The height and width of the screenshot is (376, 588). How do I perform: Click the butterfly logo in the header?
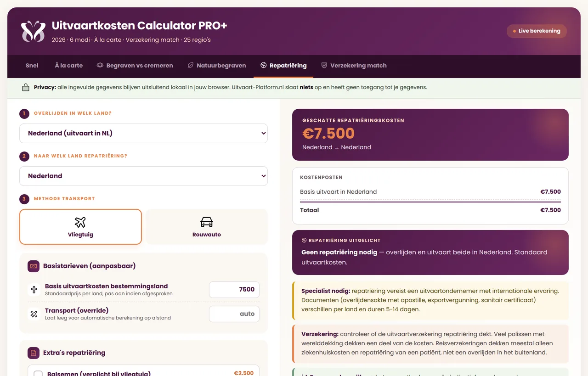click(x=33, y=31)
